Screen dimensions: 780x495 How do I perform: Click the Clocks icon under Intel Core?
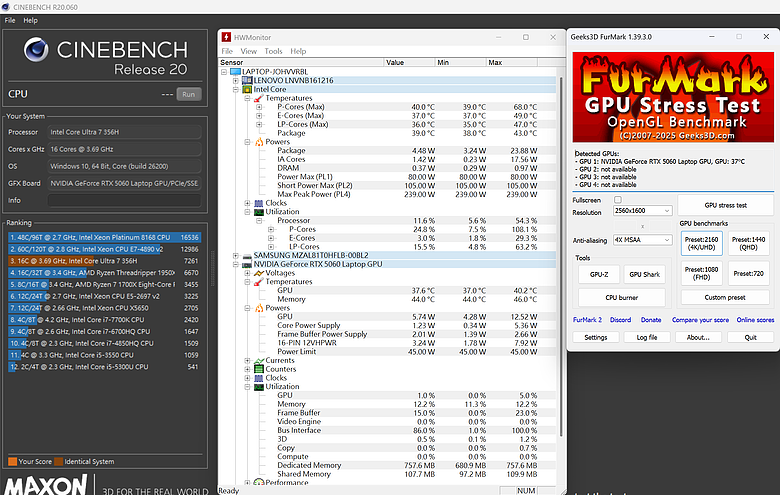point(259,203)
